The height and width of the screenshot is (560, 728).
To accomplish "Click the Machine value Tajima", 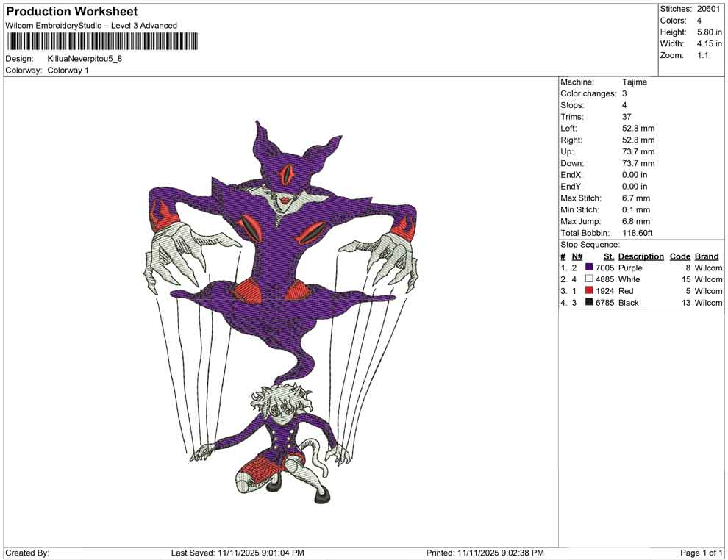I will click(634, 82).
